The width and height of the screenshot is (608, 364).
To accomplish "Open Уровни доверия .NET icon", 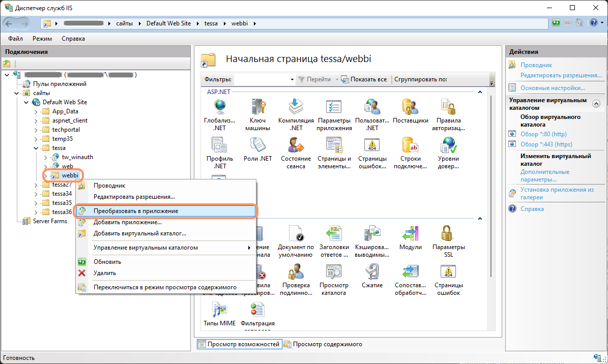I will [x=448, y=147].
